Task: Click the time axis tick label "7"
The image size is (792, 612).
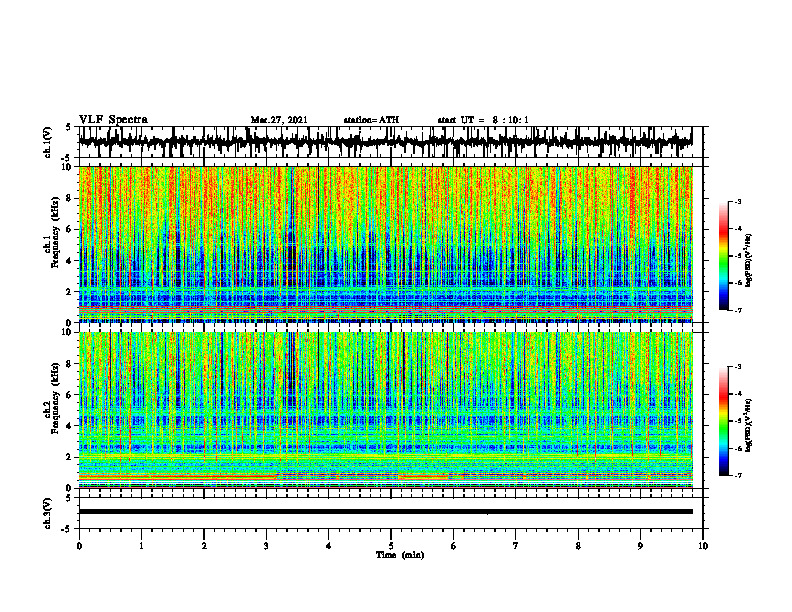Action: (516, 546)
